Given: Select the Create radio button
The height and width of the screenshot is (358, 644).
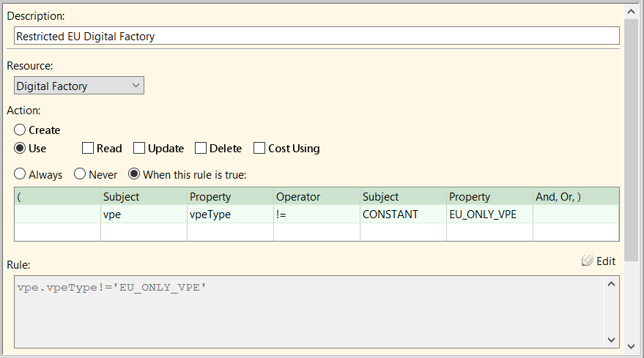Looking at the screenshot, I should pyautogui.click(x=21, y=130).
